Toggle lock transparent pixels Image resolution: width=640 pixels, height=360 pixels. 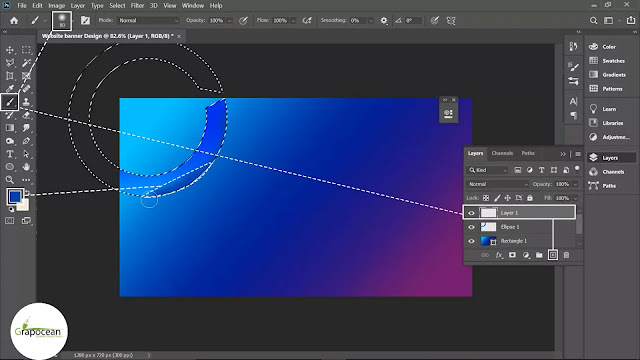pyautogui.click(x=486, y=198)
